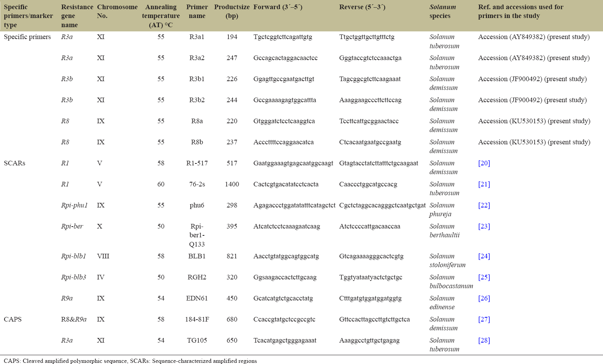Open reference [25] for the RGH2 primer
603x364 pixels.
pyautogui.click(x=484, y=277)
